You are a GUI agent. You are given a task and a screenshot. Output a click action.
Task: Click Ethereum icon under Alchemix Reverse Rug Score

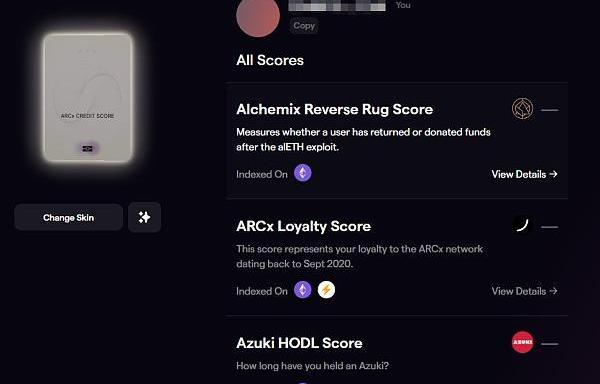[303, 173]
